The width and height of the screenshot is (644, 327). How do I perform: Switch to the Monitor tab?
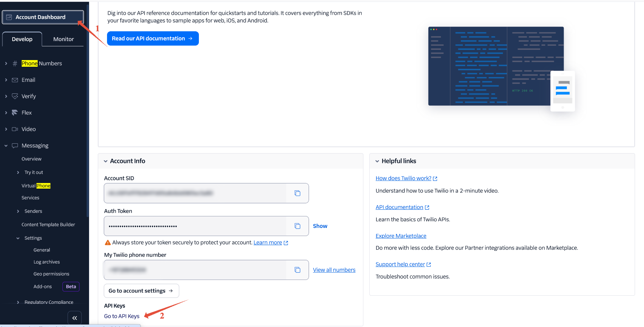pyautogui.click(x=63, y=39)
